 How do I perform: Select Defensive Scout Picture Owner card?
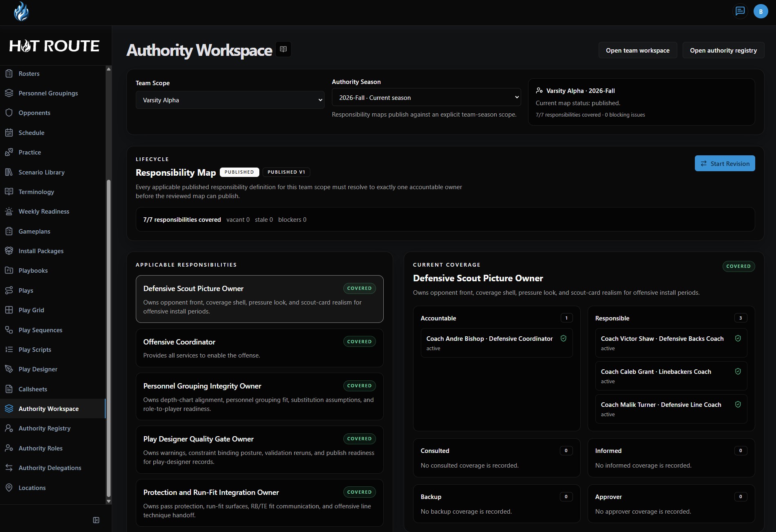pos(259,299)
